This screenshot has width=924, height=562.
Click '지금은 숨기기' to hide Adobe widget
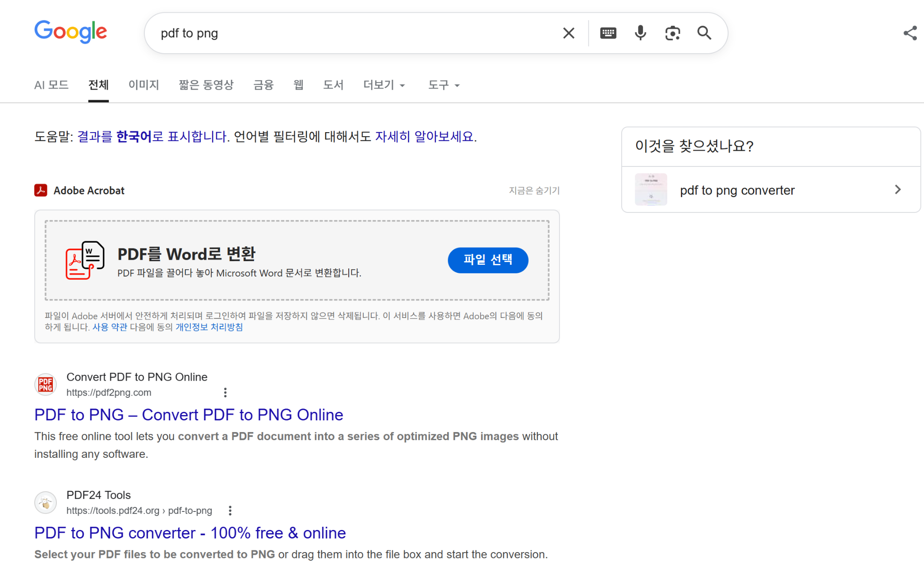click(x=534, y=190)
